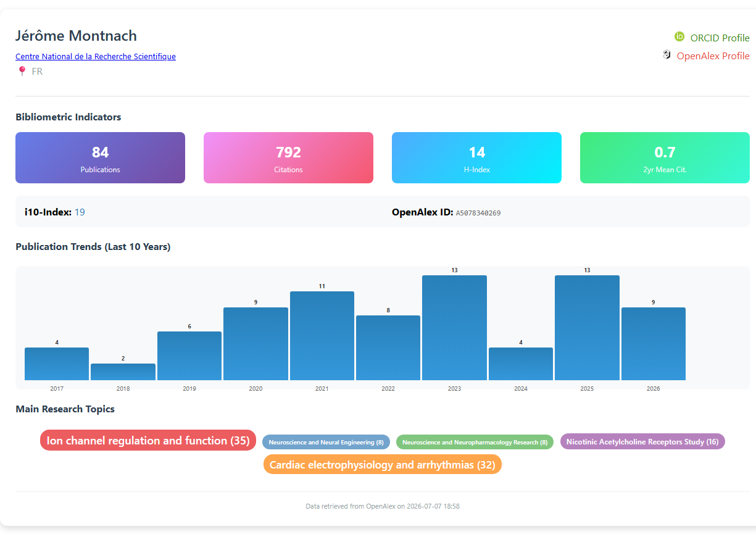Click the 2019 bar showing 6 publications
The width and height of the screenshot is (756, 558).
(189, 356)
